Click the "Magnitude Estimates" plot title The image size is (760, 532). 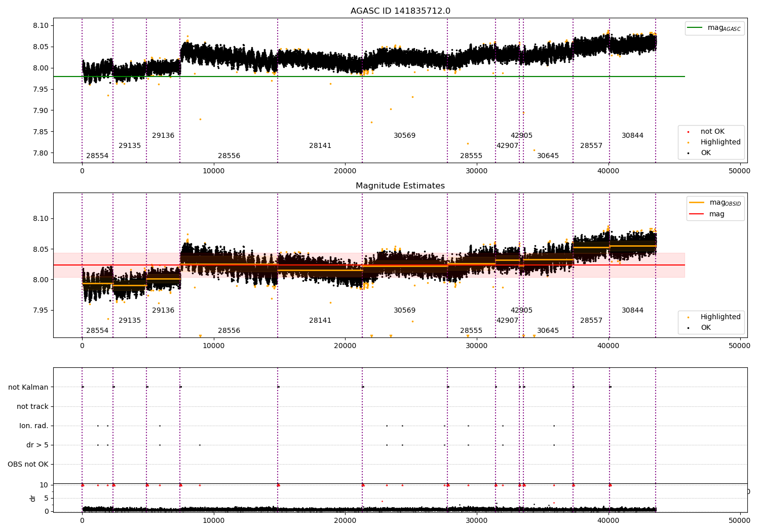tap(400, 186)
